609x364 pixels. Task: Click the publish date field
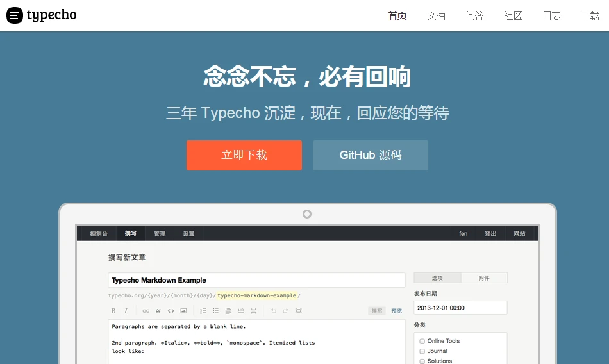tap(460, 308)
